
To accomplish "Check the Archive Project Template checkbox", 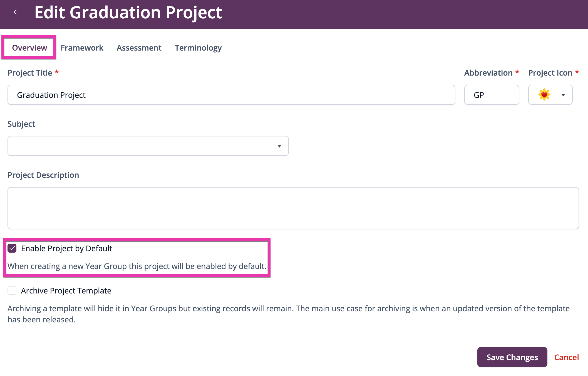I will (12, 290).
